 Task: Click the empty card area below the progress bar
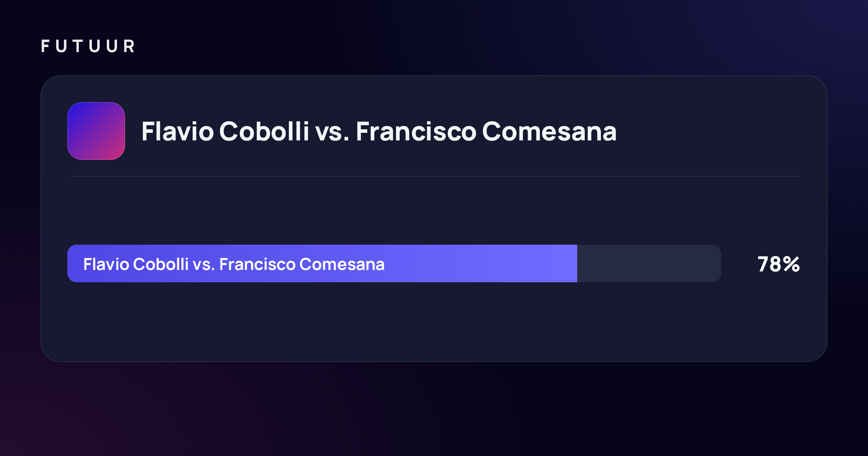point(434,322)
